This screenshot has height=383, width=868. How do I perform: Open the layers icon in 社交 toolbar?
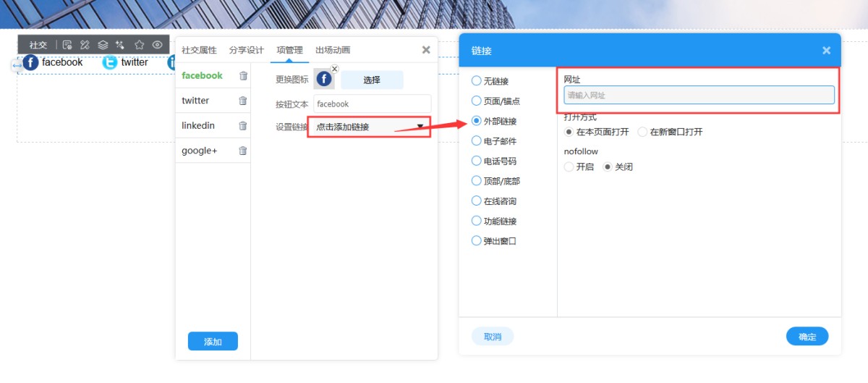(103, 45)
